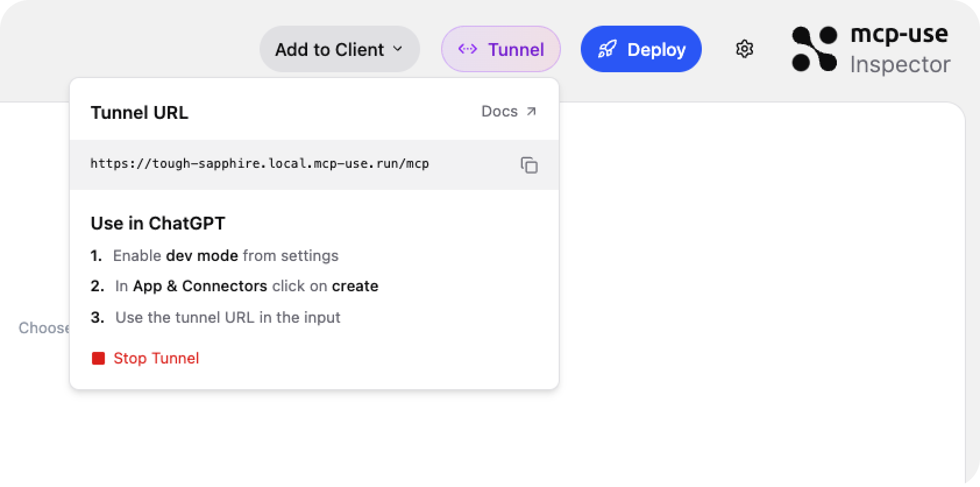Open the Add to Client dropdown
Image resolution: width=980 pixels, height=487 pixels.
[x=339, y=49]
